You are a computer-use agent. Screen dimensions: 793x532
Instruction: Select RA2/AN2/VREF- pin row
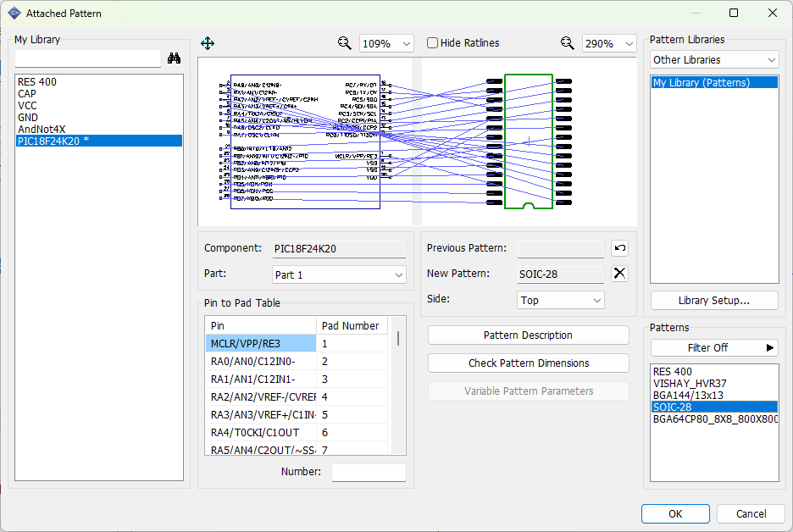coord(297,397)
